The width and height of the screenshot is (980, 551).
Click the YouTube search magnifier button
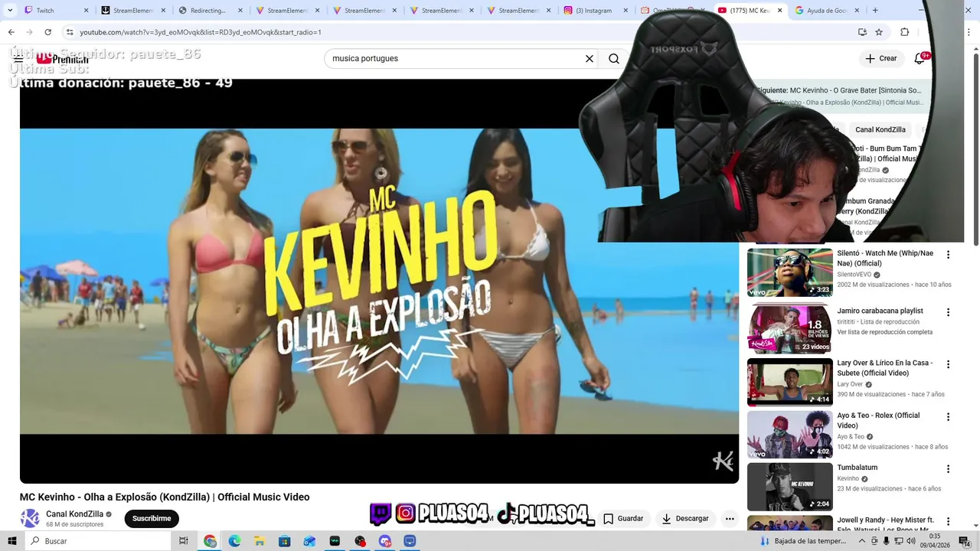[x=614, y=58]
